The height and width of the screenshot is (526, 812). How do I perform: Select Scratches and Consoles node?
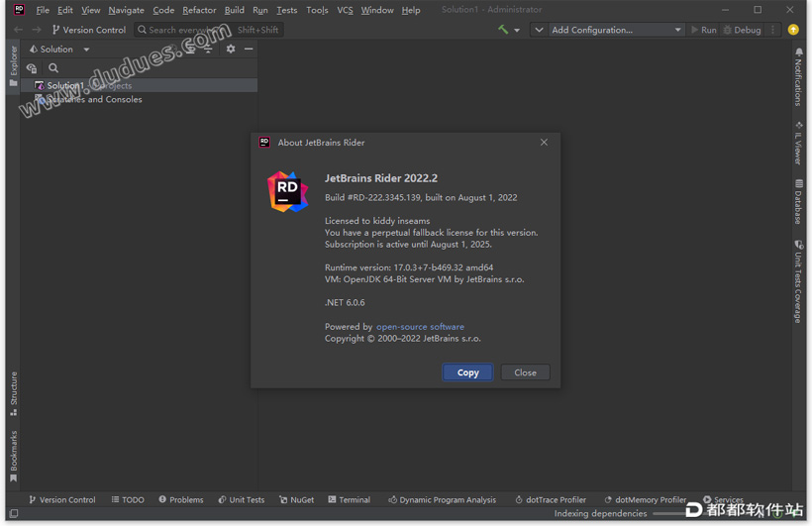pyautogui.click(x=89, y=99)
